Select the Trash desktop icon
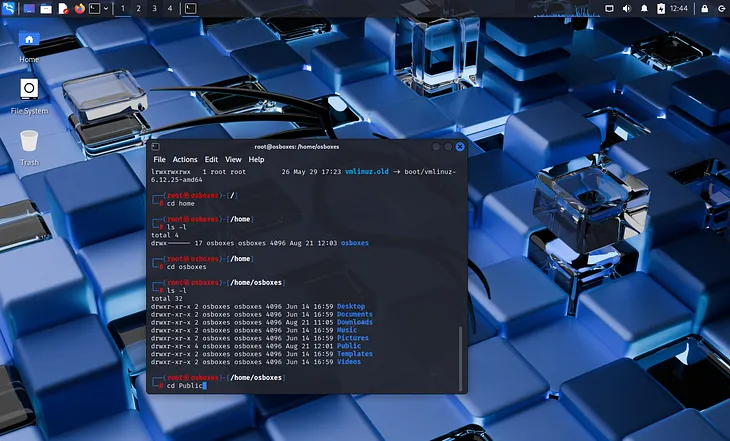Viewport: 730px width, 441px height. click(29, 148)
